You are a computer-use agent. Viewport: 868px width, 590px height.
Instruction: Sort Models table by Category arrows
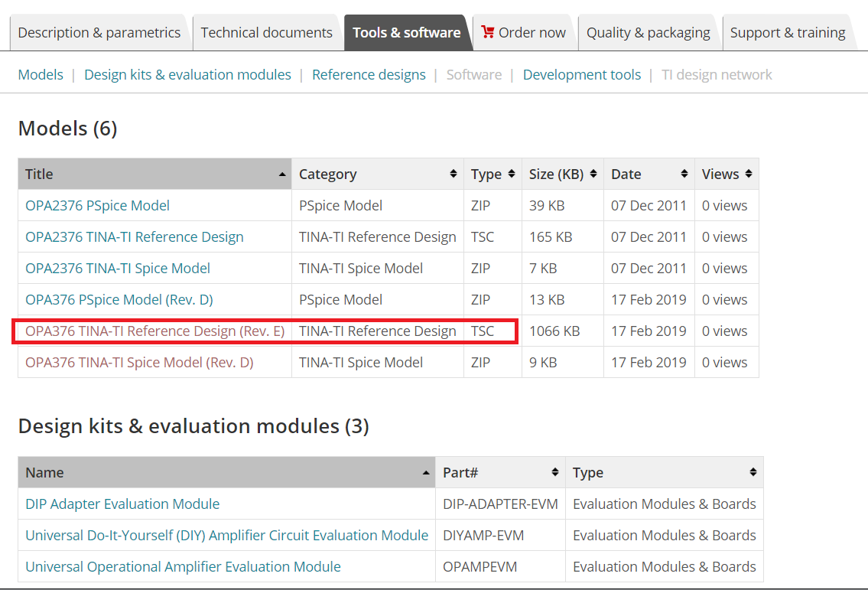[454, 174]
